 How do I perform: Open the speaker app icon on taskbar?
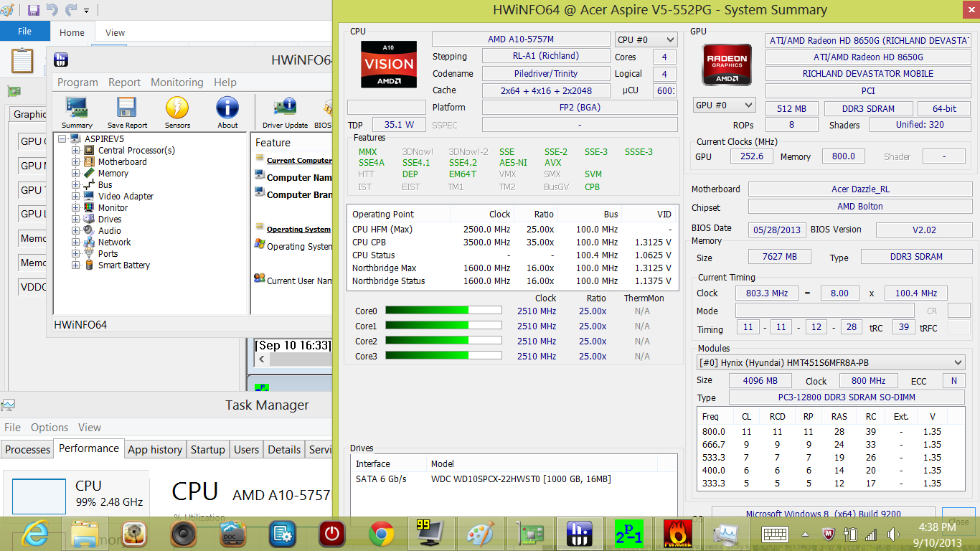point(184,534)
